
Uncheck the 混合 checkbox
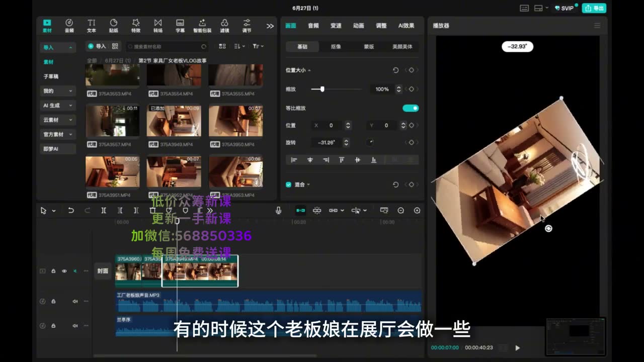(288, 185)
